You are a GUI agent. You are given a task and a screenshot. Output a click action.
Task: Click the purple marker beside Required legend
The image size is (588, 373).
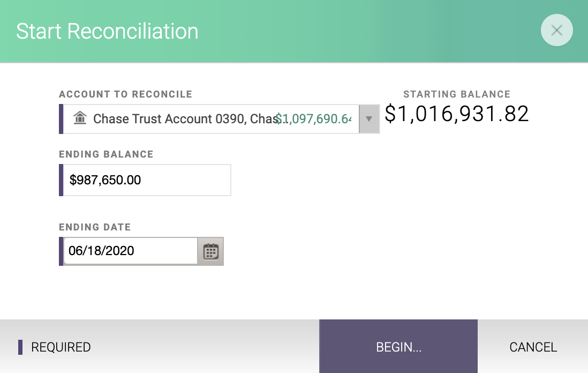click(x=20, y=347)
